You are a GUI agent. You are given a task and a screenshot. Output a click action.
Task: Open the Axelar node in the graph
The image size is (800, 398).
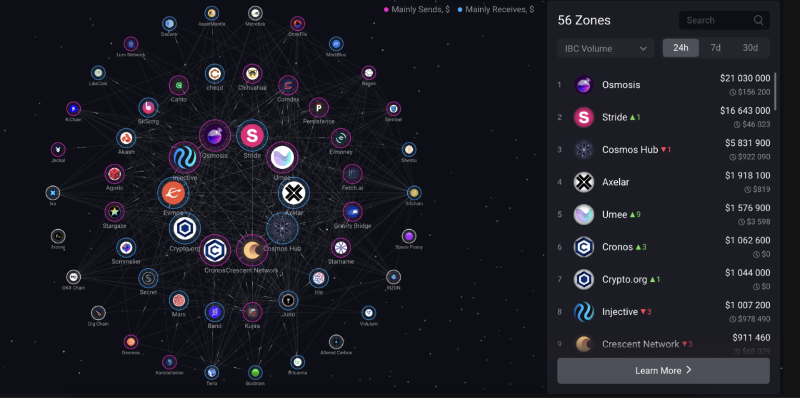tap(294, 193)
